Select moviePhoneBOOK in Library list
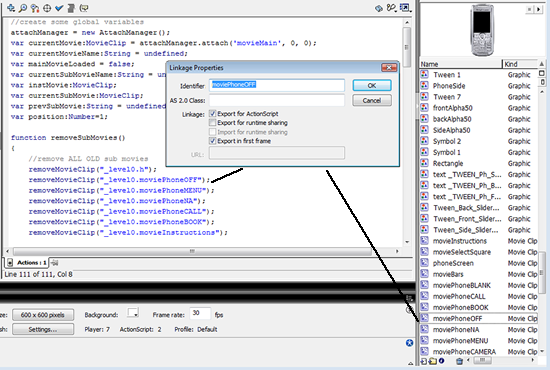Screen dimensions: 550x370 [479, 307]
